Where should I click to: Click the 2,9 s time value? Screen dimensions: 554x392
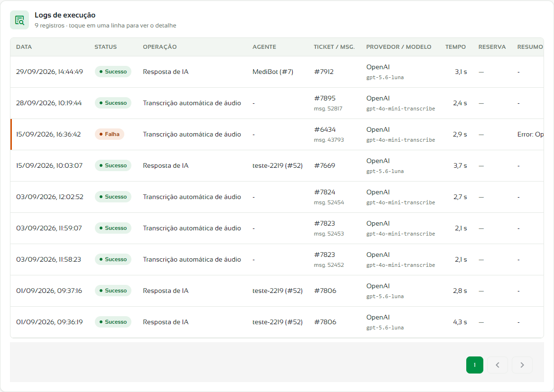tap(460, 134)
